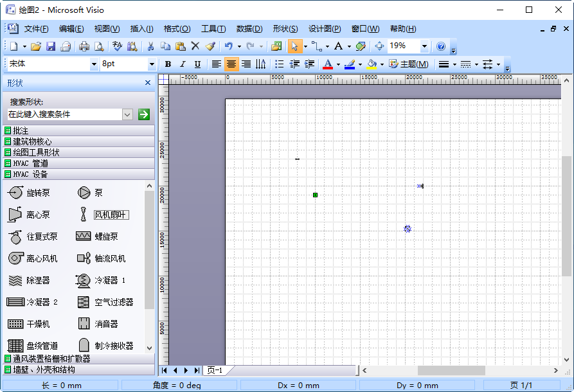Open Print Preview icon
This screenshot has width=574, height=392.
(99, 46)
